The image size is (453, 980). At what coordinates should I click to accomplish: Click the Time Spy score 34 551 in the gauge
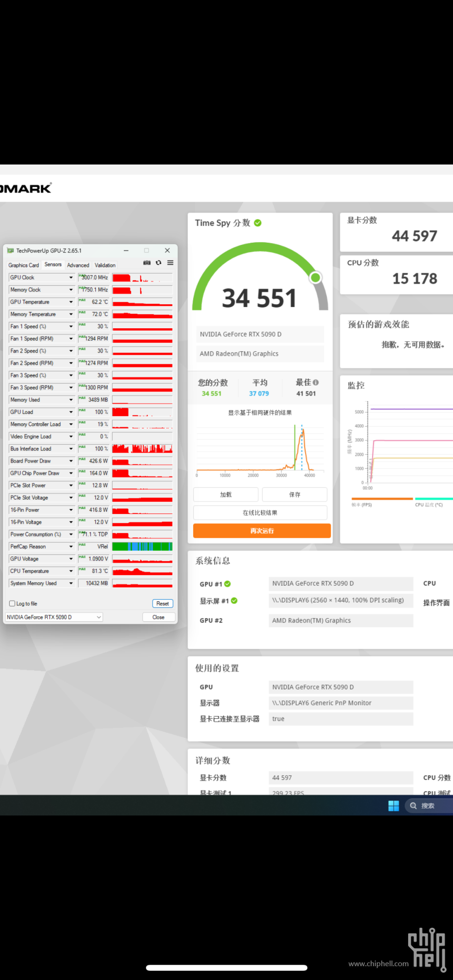tap(259, 298)
